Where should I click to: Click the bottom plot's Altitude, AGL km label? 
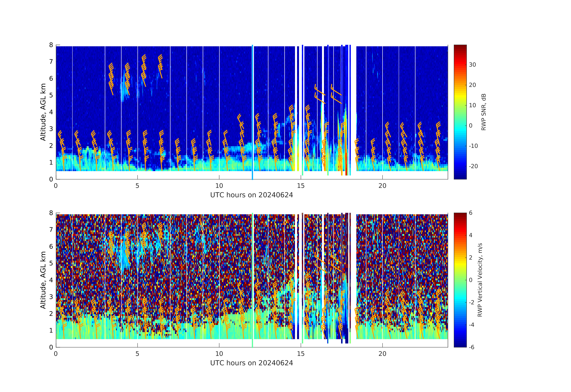tap(43, 280)
